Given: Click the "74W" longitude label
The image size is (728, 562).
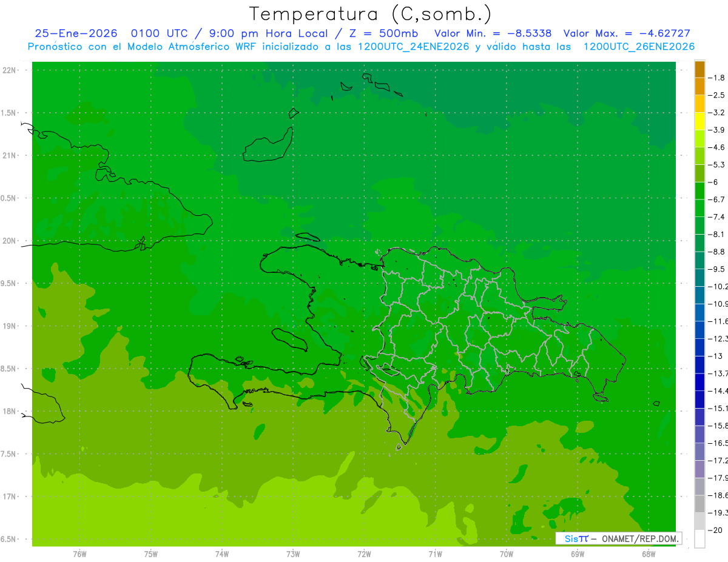Looking at the screenshot, I should 222,554.
